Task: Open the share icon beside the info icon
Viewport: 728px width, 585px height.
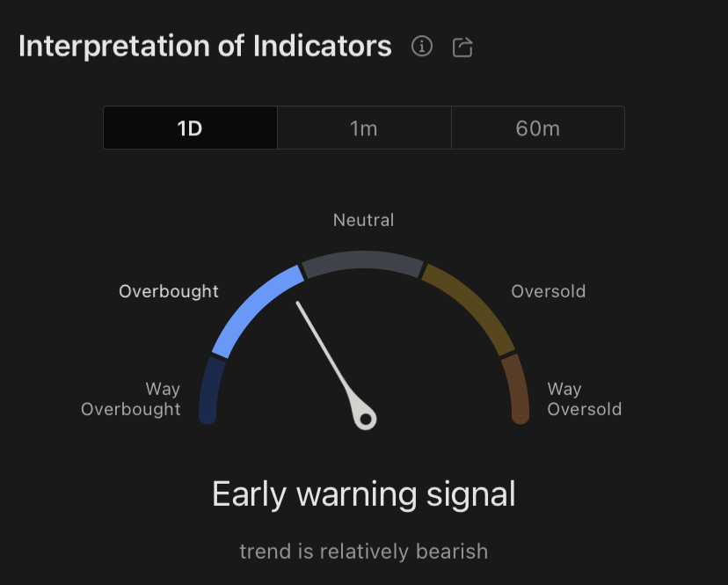Action: click(x=462, y=47)
